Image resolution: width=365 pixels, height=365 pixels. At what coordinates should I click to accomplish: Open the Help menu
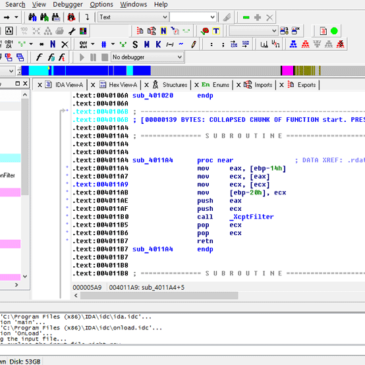pyautogui.click(x=161, y=4)
